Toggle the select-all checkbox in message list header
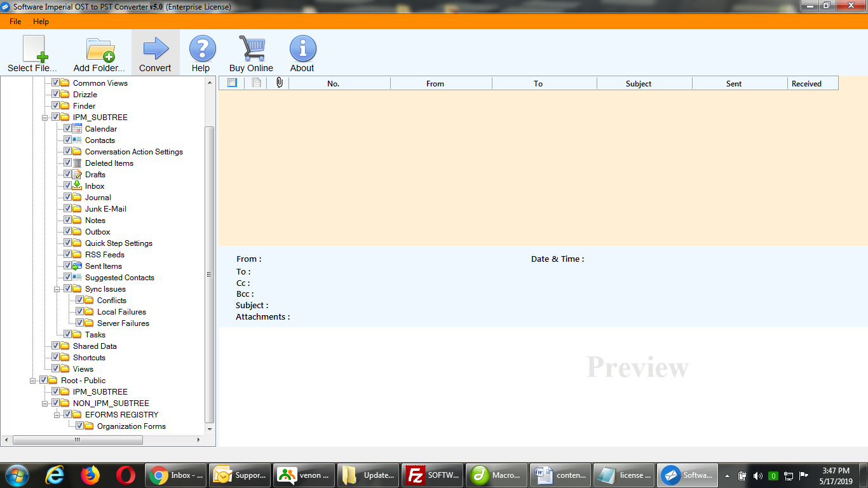This screenshot has width=868, height=488. [232, 83]
